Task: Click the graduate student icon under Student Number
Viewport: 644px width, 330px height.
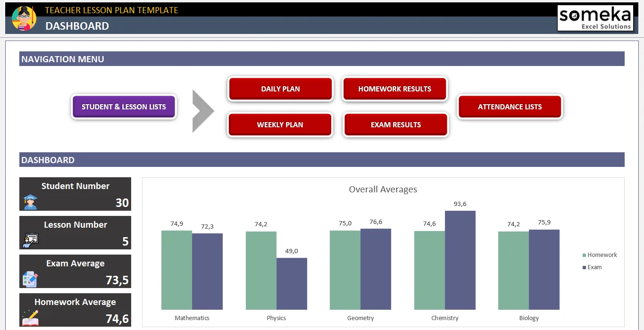Action: point(31,202)
